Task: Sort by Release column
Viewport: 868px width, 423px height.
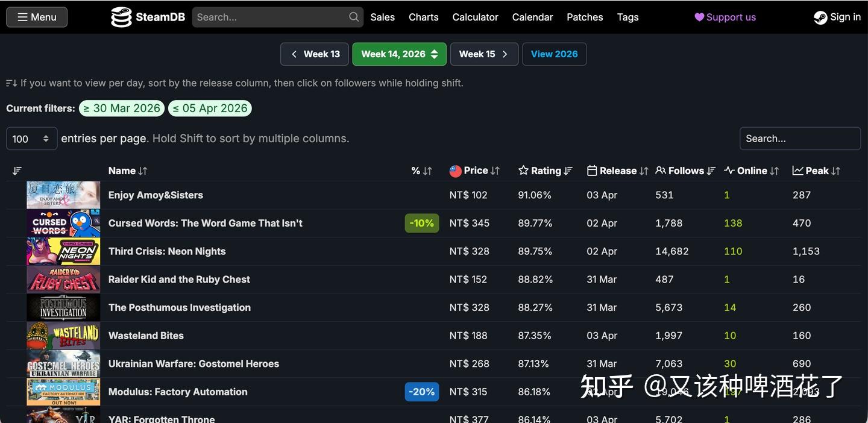Action: coord(617,171)
